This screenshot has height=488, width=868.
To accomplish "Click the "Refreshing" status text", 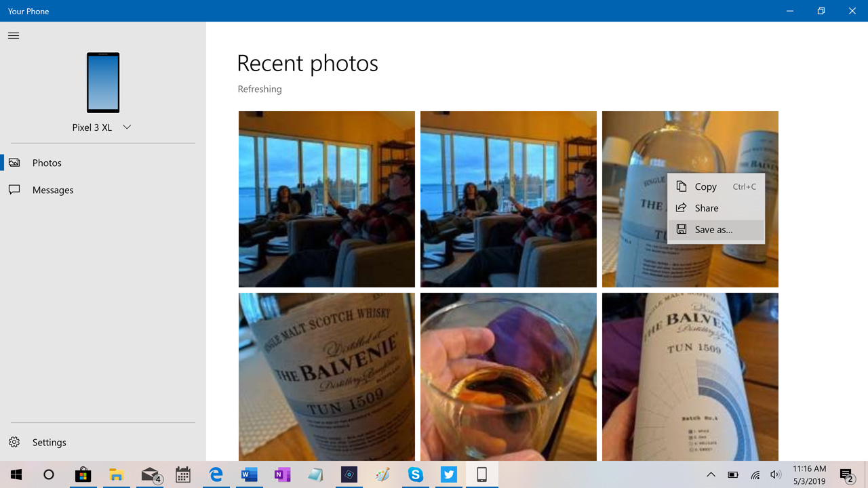I will pyautogui.click(x=260, y=89).
